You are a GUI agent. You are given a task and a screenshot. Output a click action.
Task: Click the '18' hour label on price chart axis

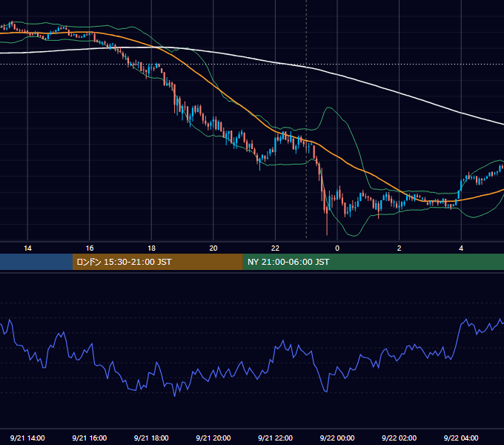[151, 248]
